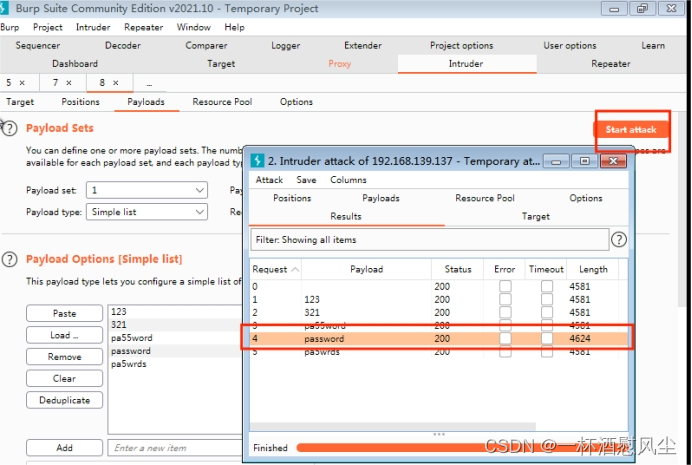The width and height of the screenshot is (692, 465).
Task: Toggle Timeout checkbox for payload 321
Action: pos(547,312)
